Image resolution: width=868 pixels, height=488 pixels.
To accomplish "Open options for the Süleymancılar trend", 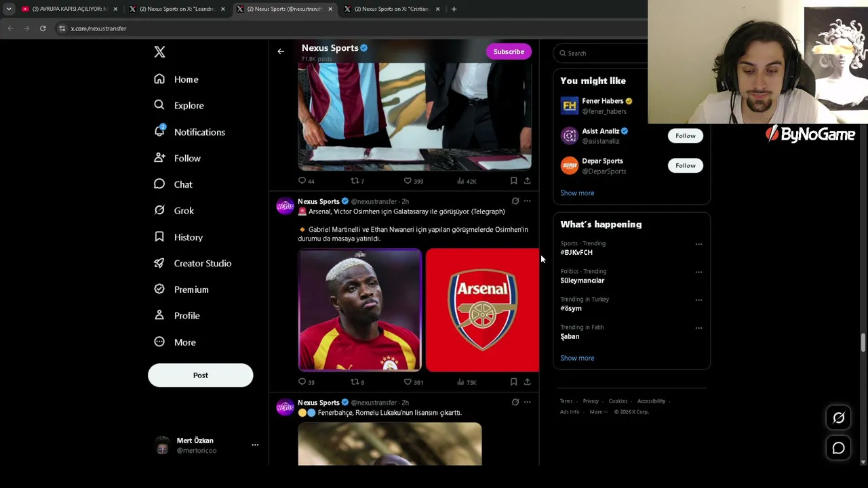I will coord(698,272).
